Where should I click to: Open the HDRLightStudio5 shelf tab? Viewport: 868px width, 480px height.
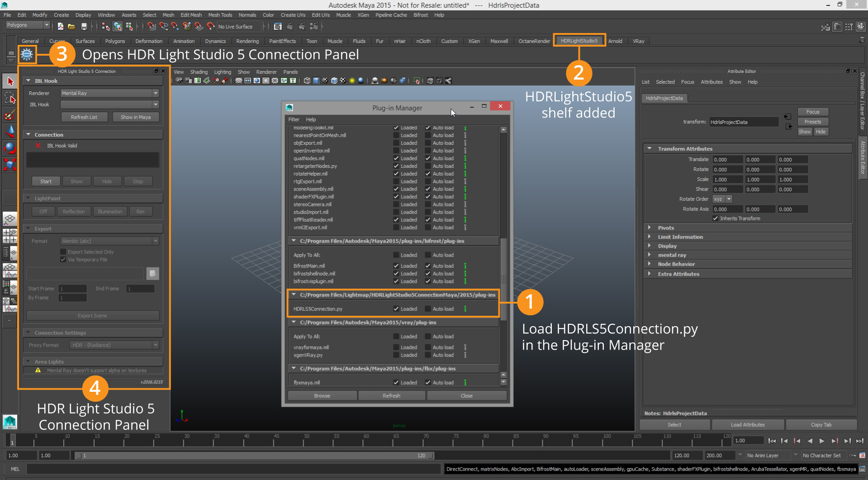pyautogui.click(x=579, y=41)
